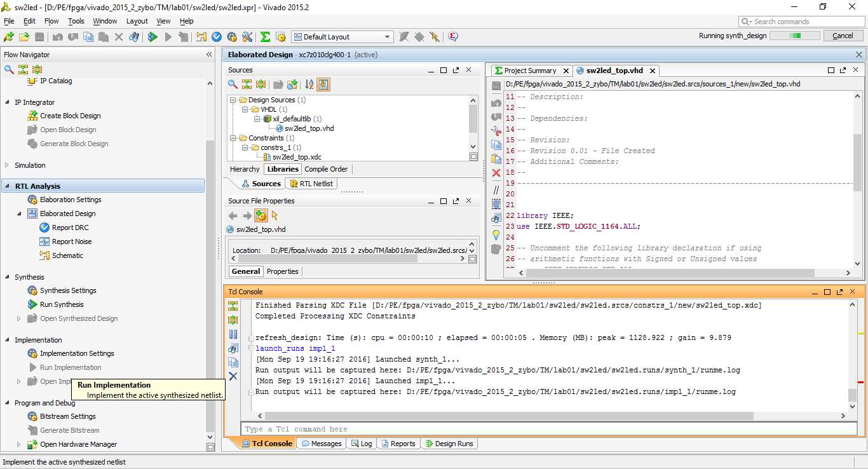
Task: Click the synth_design running progress bar
Action: [x=794, y=36]
